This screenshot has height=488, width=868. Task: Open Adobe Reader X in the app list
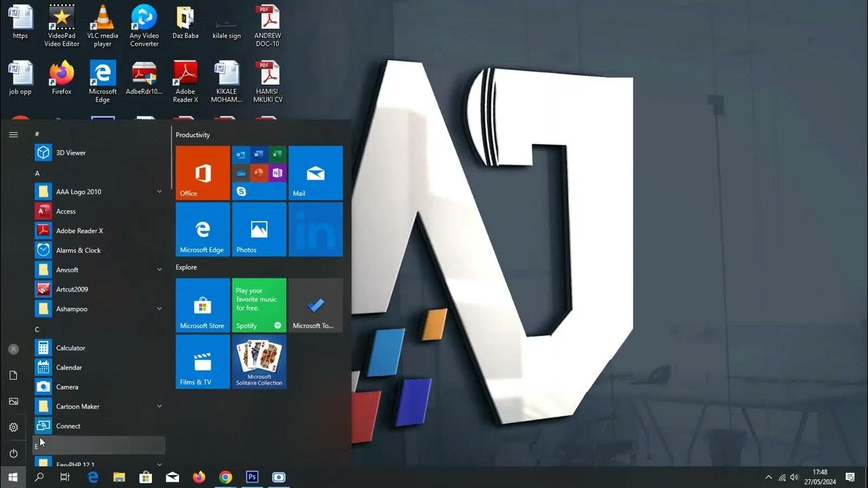click(99, 231)
